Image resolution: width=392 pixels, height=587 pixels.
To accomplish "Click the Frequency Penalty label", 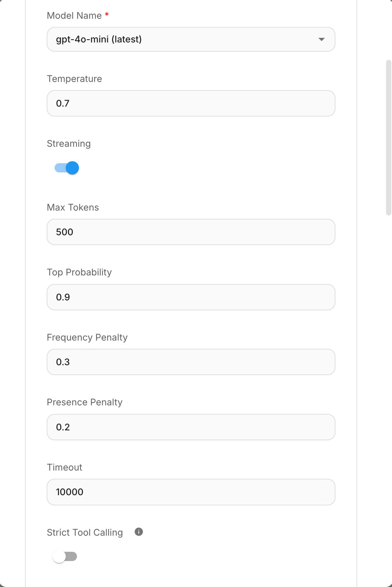I will [87, 338].
